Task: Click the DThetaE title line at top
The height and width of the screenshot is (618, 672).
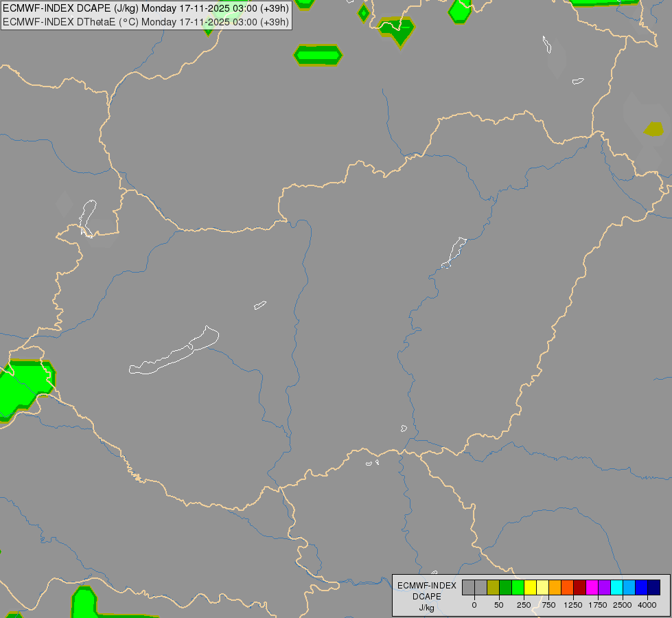Action: (x=146, y=22)
